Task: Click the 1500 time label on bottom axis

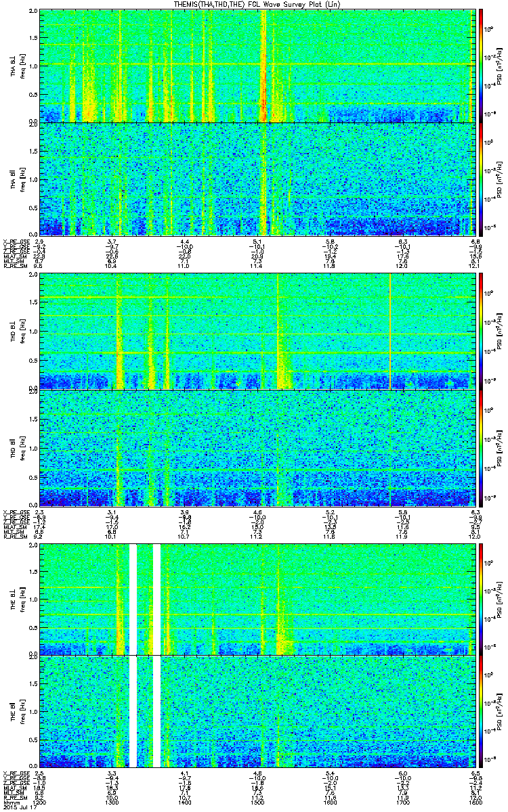Action: [257, 802]
